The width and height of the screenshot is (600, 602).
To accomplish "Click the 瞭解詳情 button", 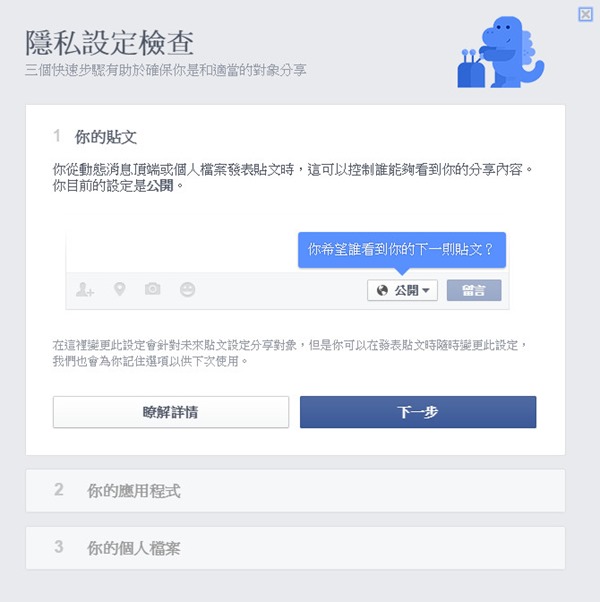I will coord(171,412).
